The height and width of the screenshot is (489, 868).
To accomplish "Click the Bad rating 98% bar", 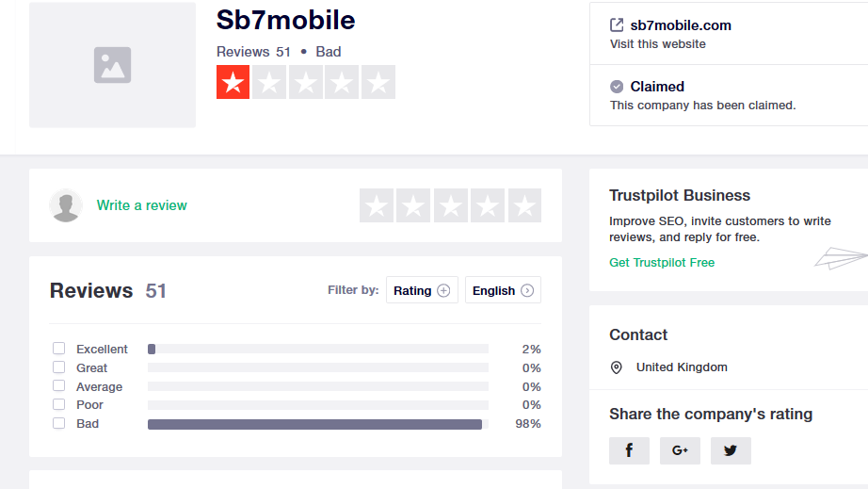I will tap(314, 424).
